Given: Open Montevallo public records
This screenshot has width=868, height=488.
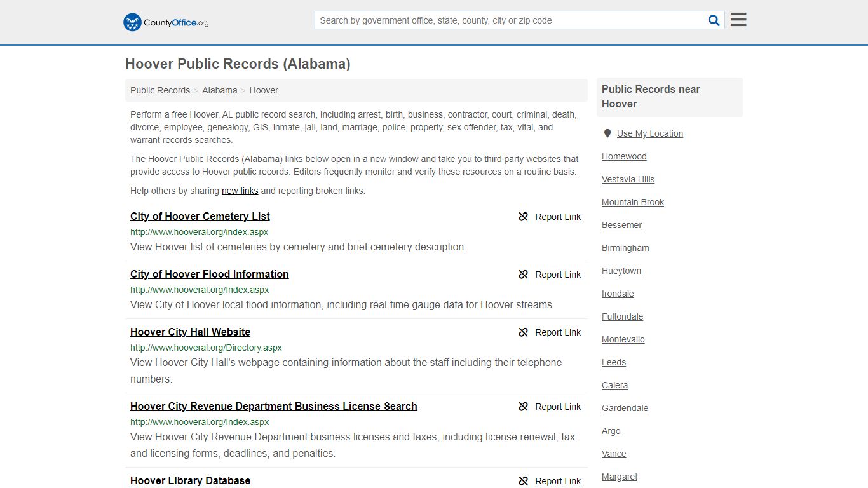Looking at the screenshot, I should pyautogui.click(x=623, y=339).
